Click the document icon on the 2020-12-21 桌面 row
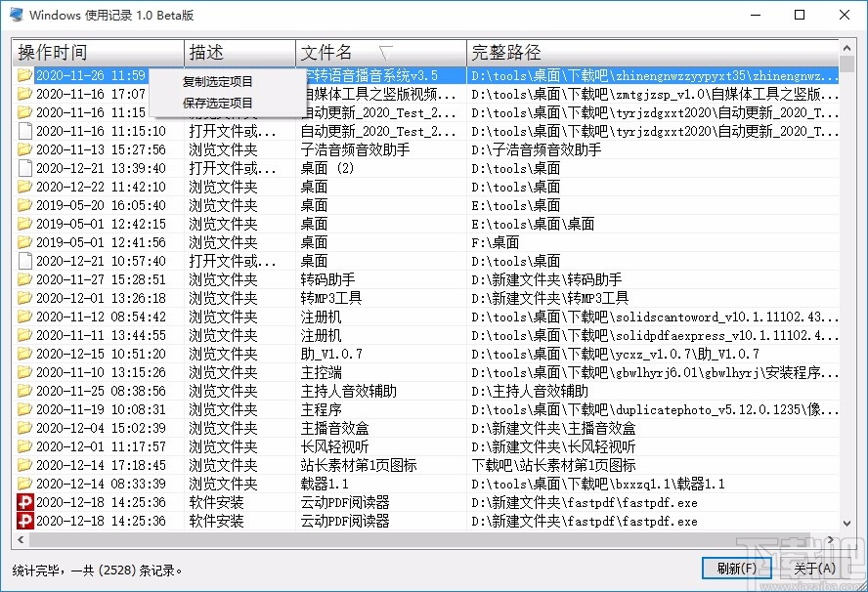The height and width of the screenshot is (592, 868). (x=24, y=261)
